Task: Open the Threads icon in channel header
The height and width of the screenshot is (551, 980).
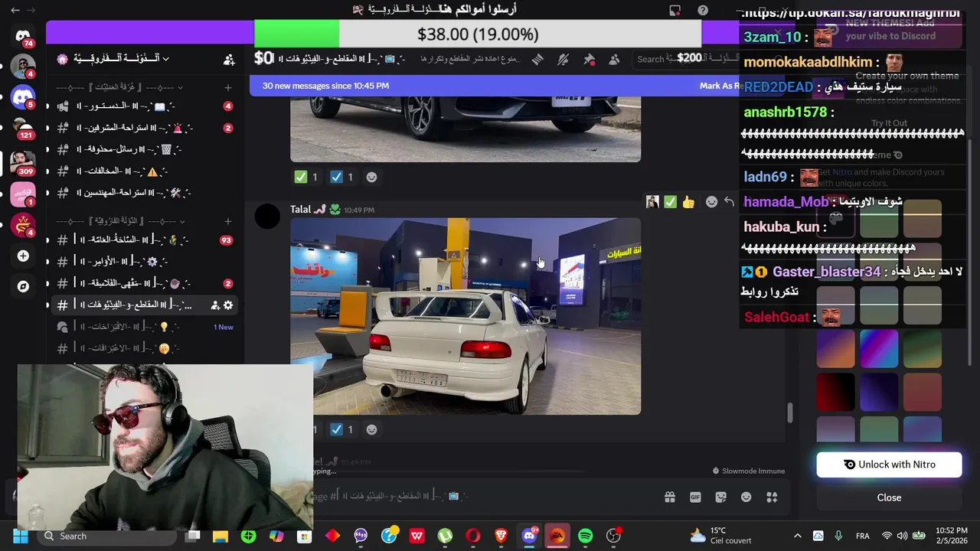Action: 537,59
